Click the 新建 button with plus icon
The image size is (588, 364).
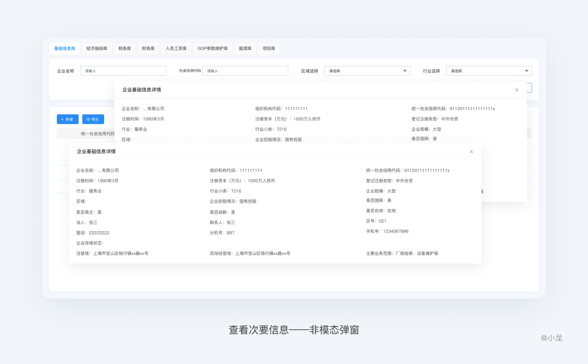[x=68, y=119]
